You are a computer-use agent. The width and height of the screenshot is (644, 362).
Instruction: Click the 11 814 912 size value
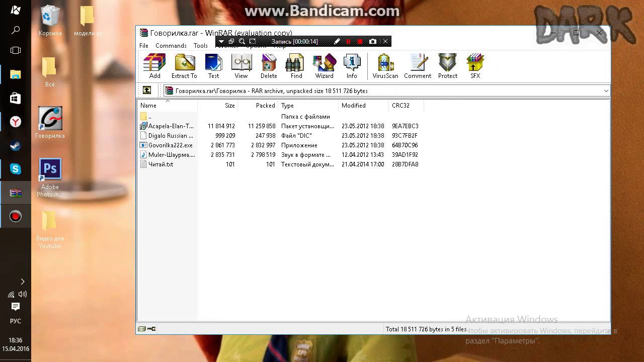pyautogui.click(x=221, y=126)
